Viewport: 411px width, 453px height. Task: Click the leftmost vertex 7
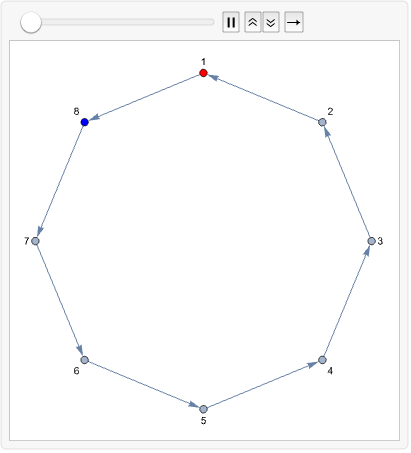click(x=35, y=241)
